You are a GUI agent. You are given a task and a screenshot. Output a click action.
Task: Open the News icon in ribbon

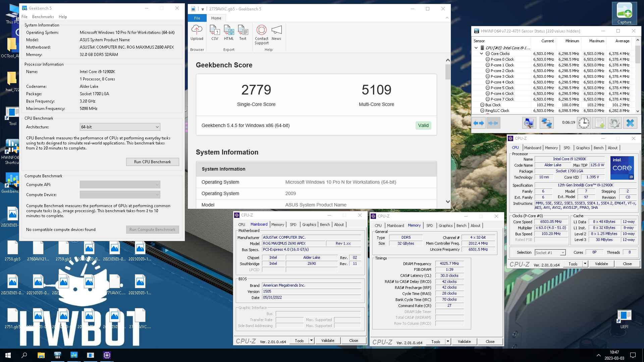tap(276, 33)
